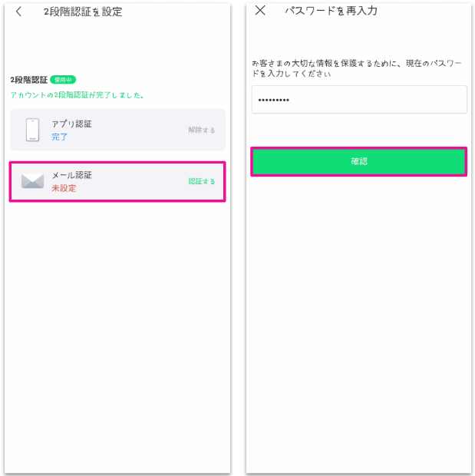The image size is (475, 476).
Task: Tap the back arrow icon
Action: point(18,12)
